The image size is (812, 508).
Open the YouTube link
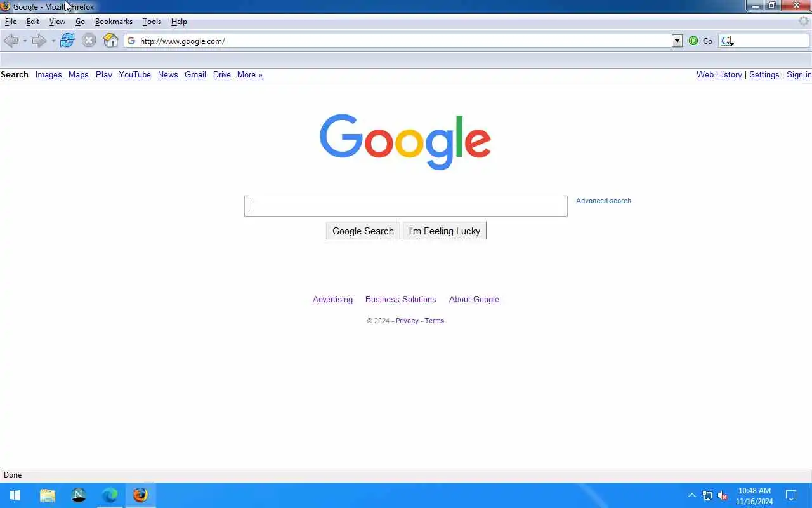(134, 74)
